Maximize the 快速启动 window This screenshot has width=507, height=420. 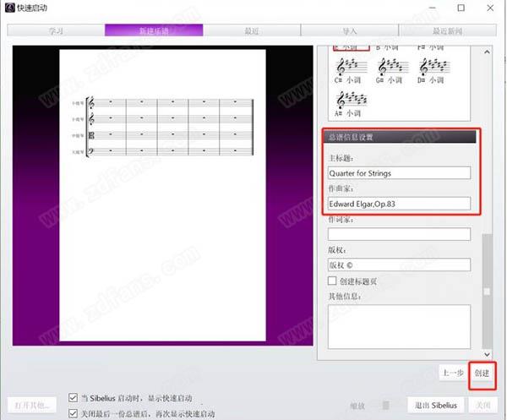coord(461,8)
